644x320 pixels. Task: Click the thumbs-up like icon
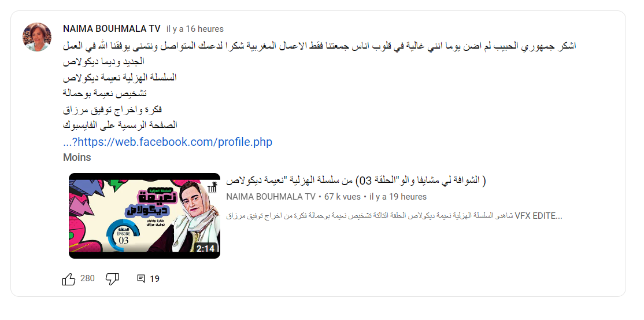(x=69, y=279)
